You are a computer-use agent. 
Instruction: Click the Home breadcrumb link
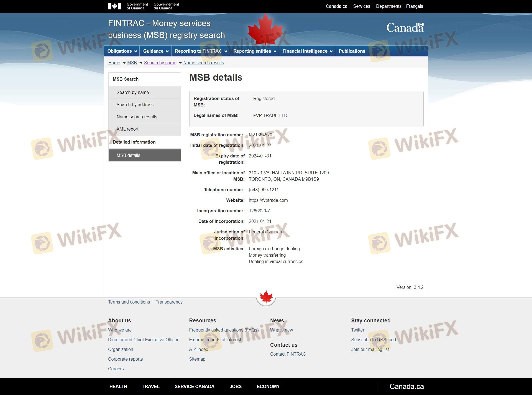pos(114,63)
